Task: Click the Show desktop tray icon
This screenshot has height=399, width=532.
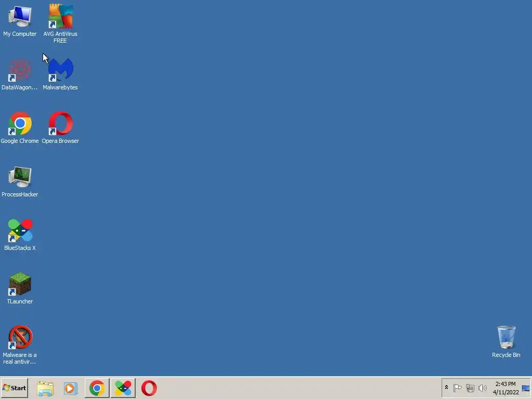Action: coord(526,388)
